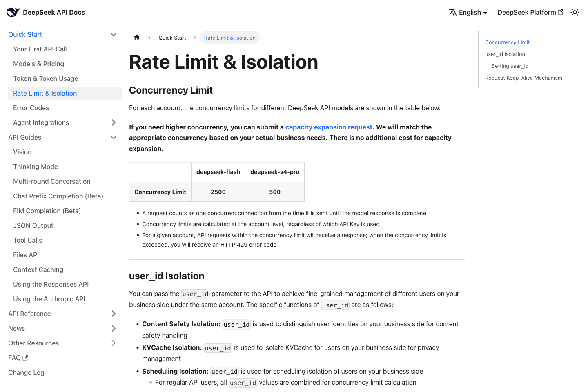Image resolution: width=588 pixels, height=392 pixels.
Task: Click the home icon in the breadcrumb
Action: click(137, 38)
